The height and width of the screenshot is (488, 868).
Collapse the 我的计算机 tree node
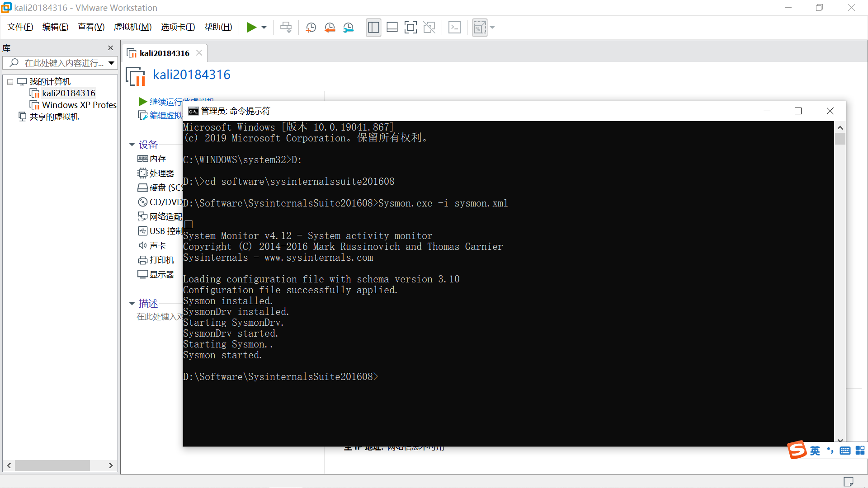[10, 82]
